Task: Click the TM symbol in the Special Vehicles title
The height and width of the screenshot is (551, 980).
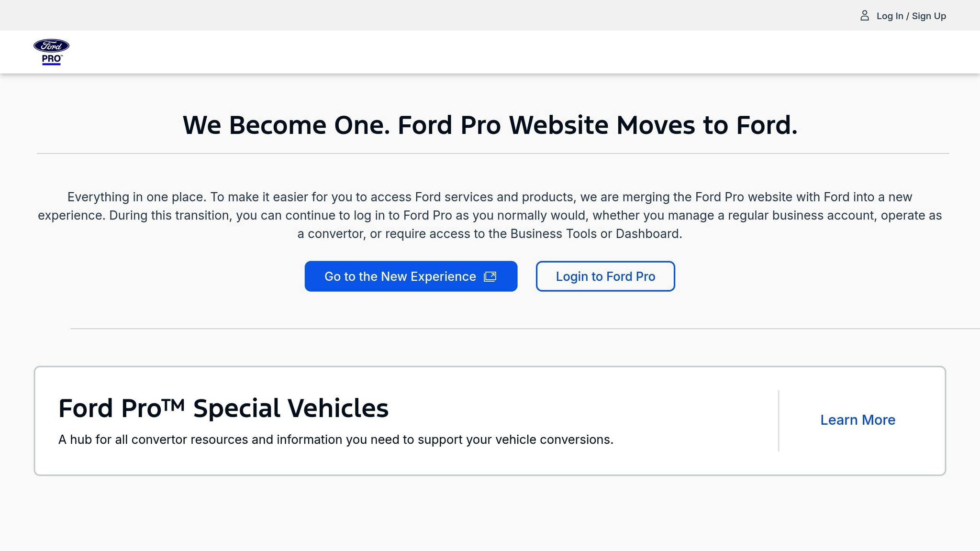Action: pyautogui.click(x=173, y=405)
